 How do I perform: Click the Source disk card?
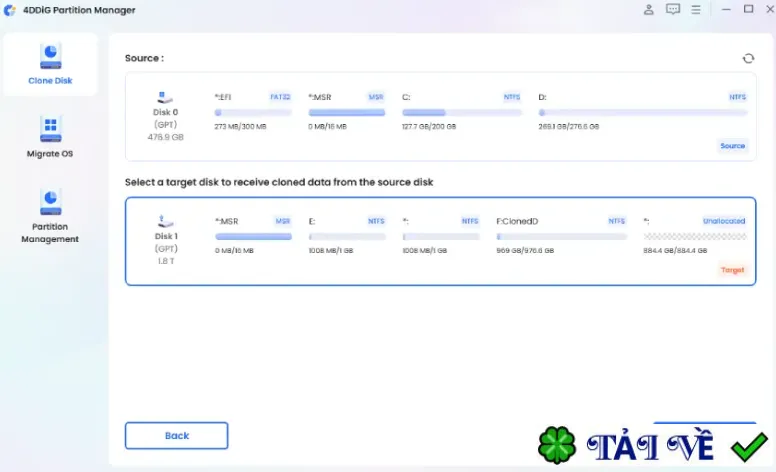440,117
